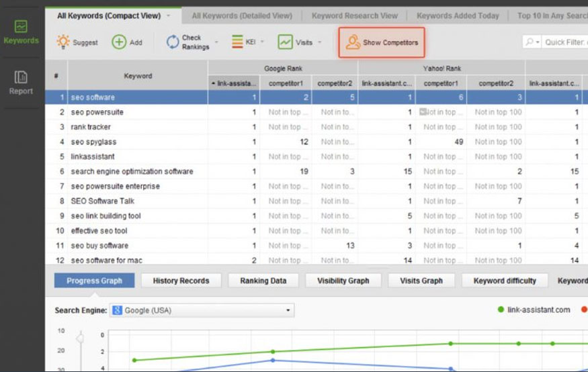Toggle link-assistant.com green legend dot
This screenshot has width=588, height=372.
(x=501, y=310)
